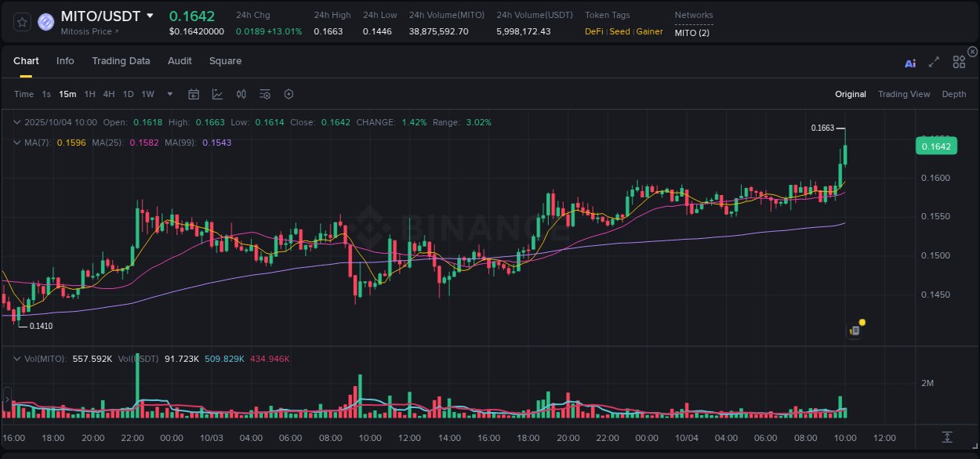This screenshot has height=459, width=980.
Task: Click the yellow-dot notification icon on chart
Action: 856,327
